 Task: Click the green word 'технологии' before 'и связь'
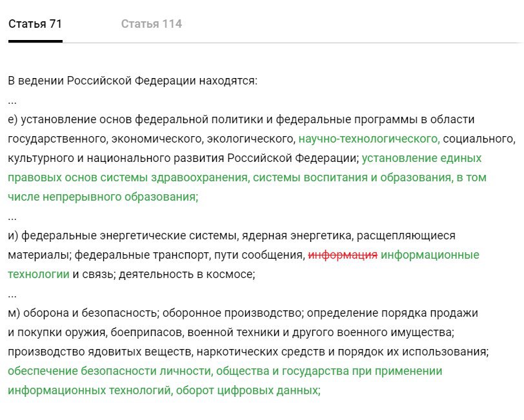(x=39, y=274)
